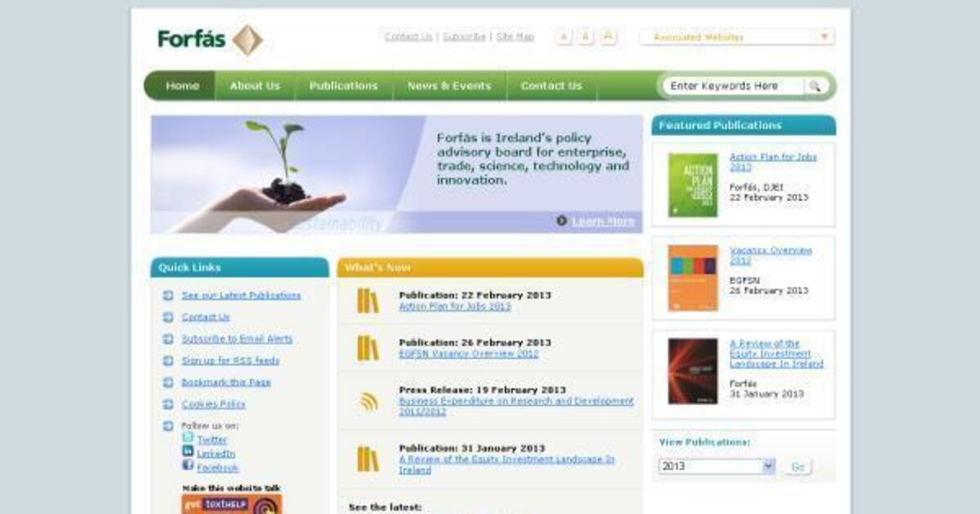
Task: Open the News & Events menu
Action: click(449, 86)
